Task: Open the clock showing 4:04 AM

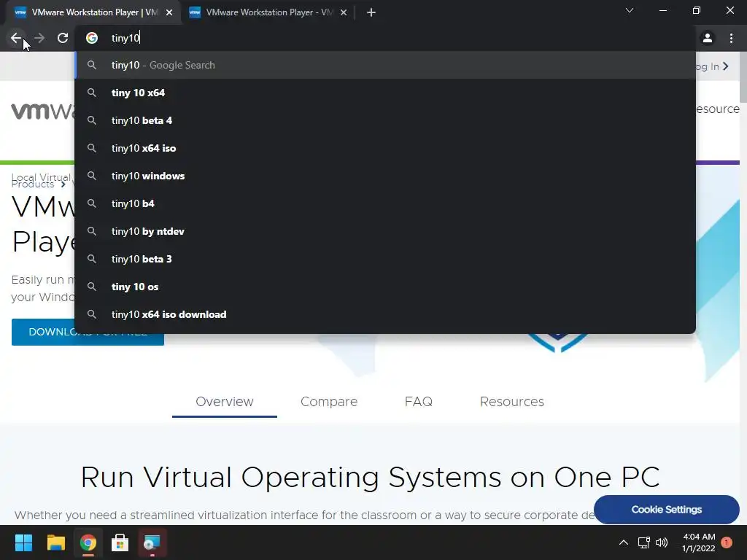Action: tap(698, 542)
